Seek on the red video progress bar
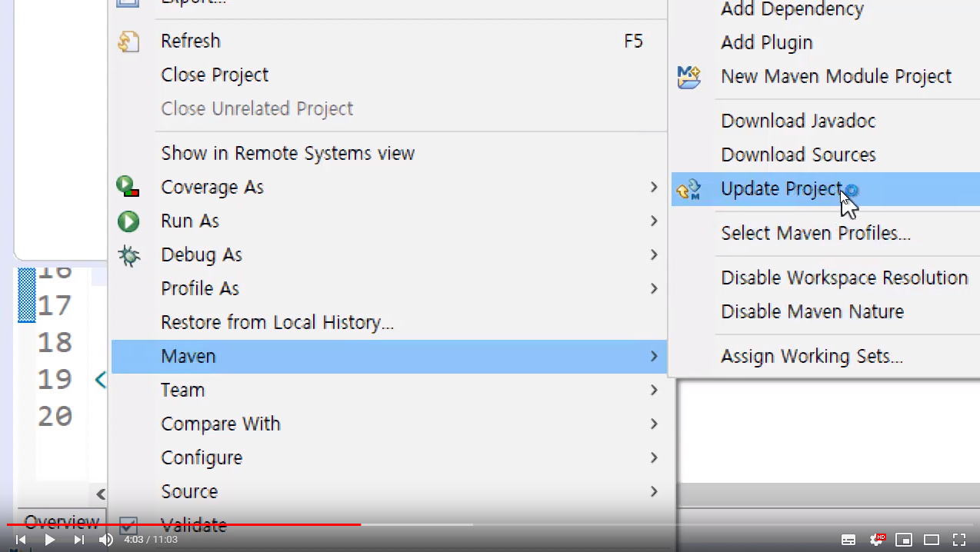This screenshot has height=552, width=980. tap(183, 525)
